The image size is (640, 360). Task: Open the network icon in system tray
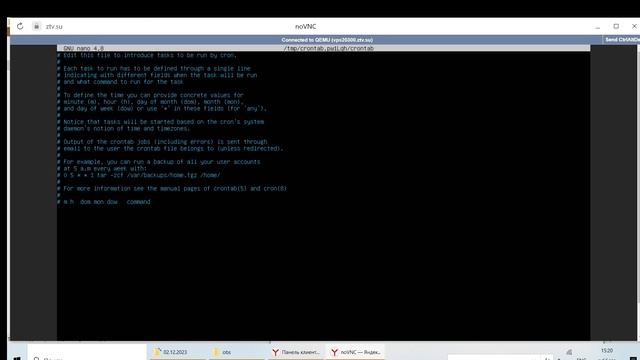(x=569, y=352)
